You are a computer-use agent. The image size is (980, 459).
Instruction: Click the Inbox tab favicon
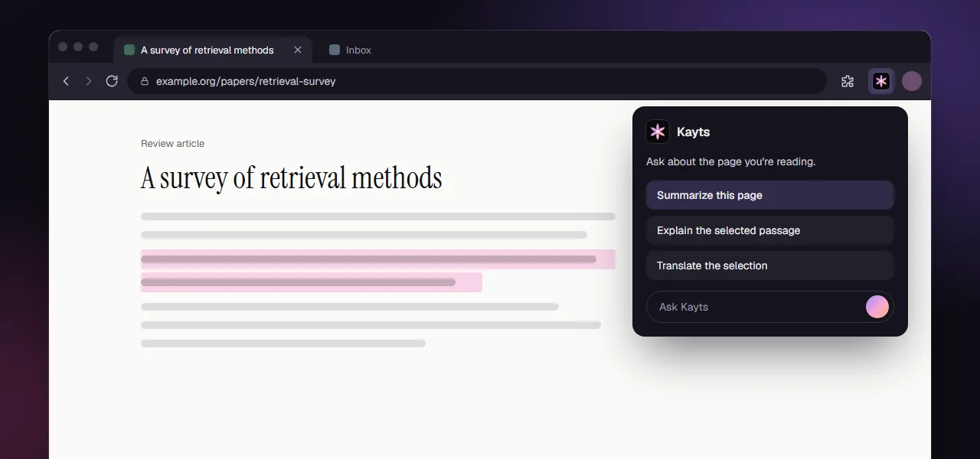tap(335, 50)
